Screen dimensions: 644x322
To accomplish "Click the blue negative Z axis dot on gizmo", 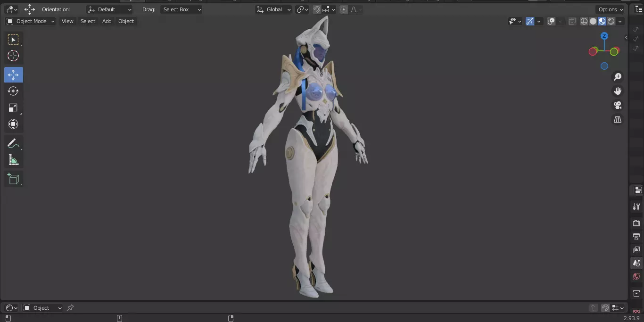I will pyautogui.click(x=604, y=66).
